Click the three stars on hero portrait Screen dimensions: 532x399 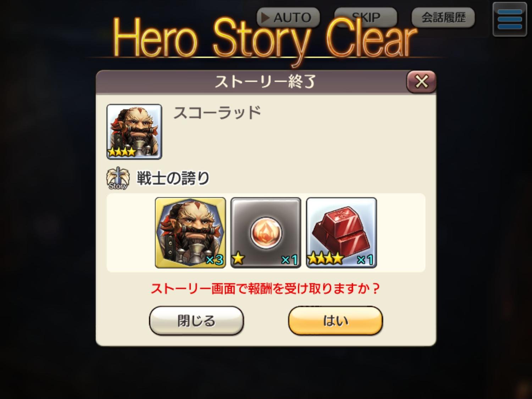point(122,152)
